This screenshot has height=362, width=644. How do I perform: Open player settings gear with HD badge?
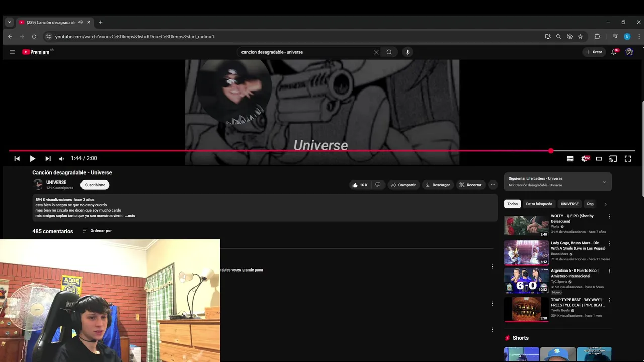[585, 158]
